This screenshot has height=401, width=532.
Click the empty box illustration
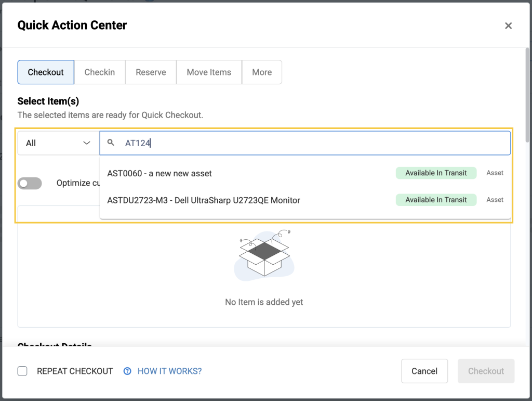(x=264, y=255)
